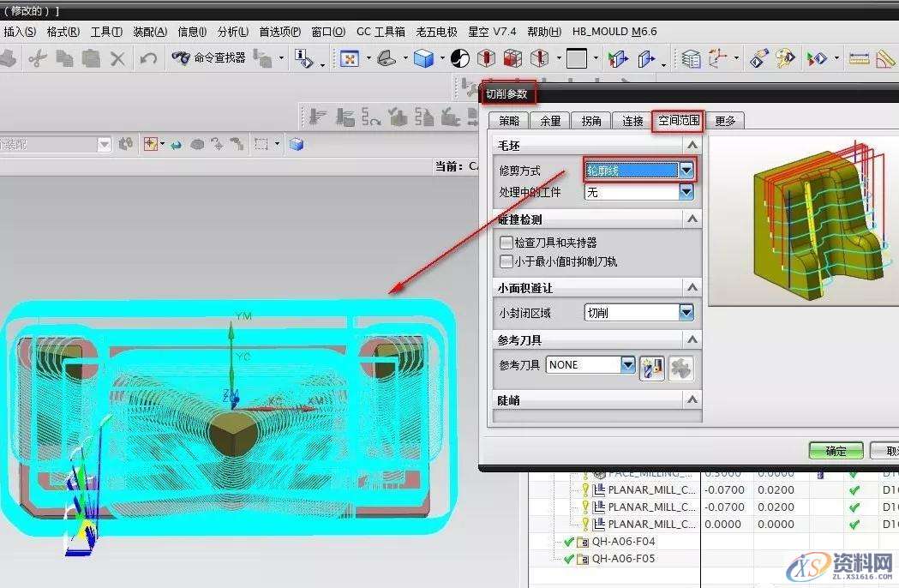This screenshot has height=588, width=899.
Task: Open the 修剪方式 dropdown showing 轮廓线
Action: (686, 170)
